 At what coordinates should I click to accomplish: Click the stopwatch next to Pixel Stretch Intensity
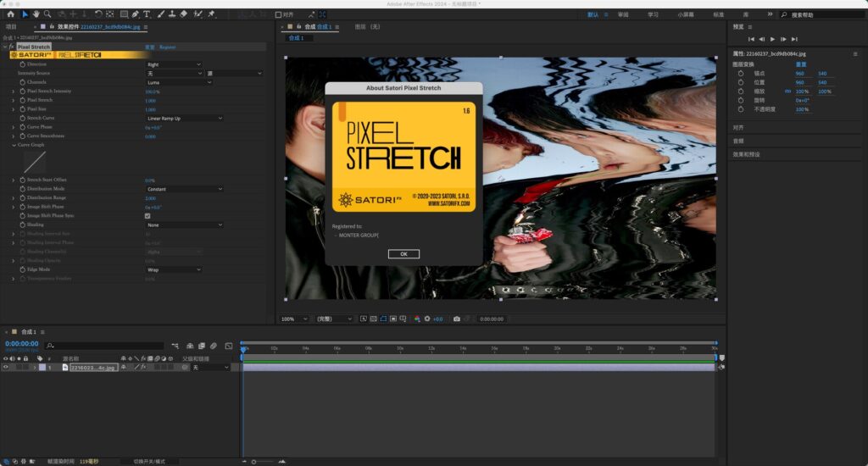pos(23,92)
